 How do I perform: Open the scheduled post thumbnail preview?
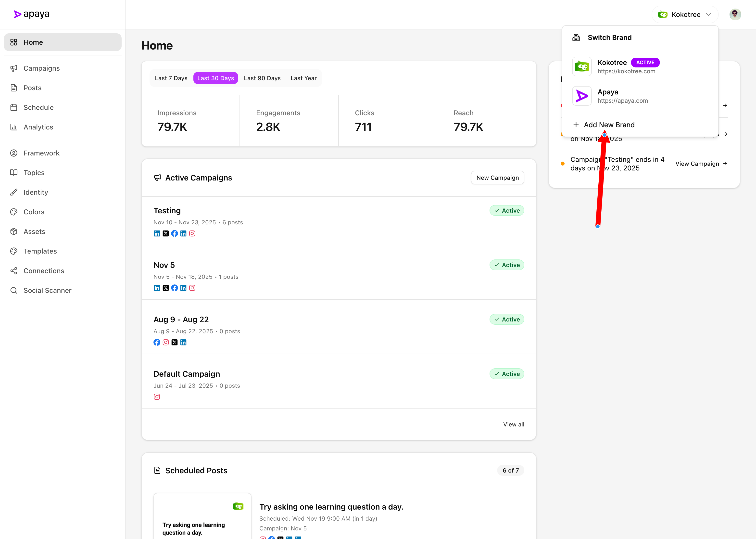[202, 516]
